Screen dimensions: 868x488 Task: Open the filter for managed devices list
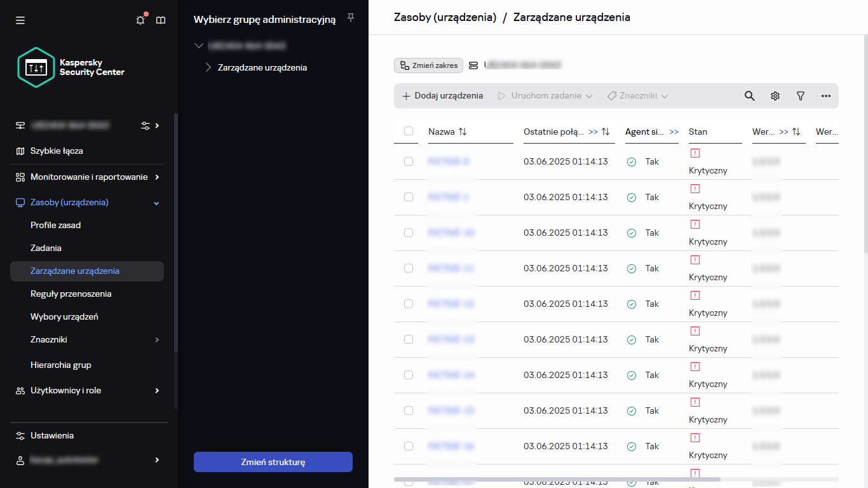pyautogui.click(x=801, y=96)
